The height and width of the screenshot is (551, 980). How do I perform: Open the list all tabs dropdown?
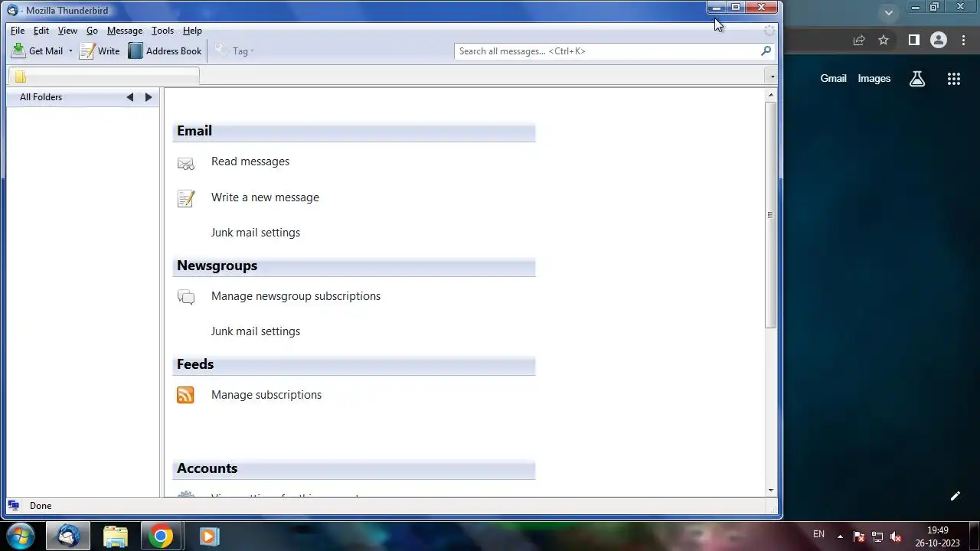click(772, 77)
